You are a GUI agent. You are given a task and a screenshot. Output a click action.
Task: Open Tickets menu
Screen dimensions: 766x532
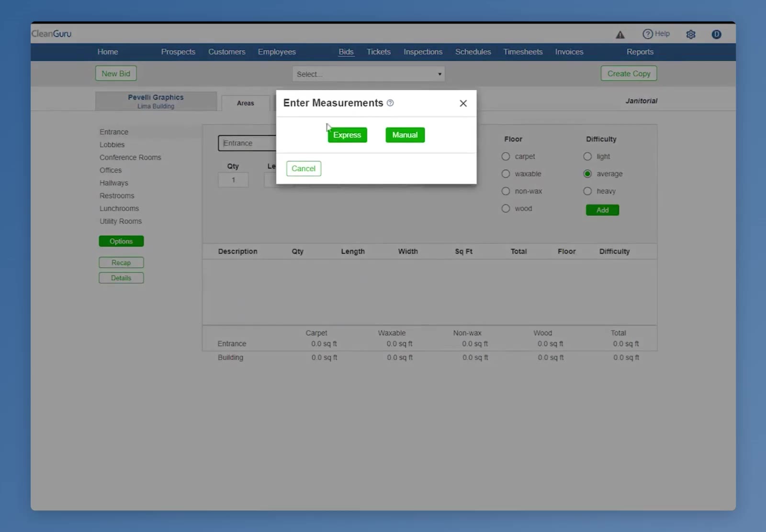(379, 52)
